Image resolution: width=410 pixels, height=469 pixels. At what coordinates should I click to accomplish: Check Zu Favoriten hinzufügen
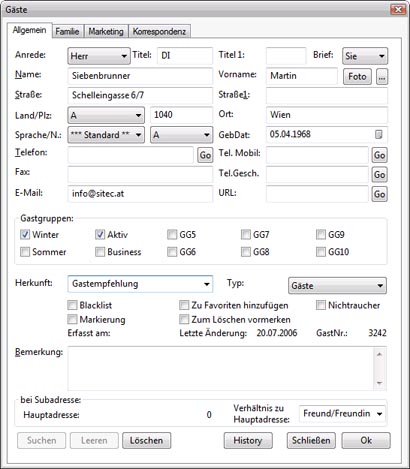tap(184, 305)
